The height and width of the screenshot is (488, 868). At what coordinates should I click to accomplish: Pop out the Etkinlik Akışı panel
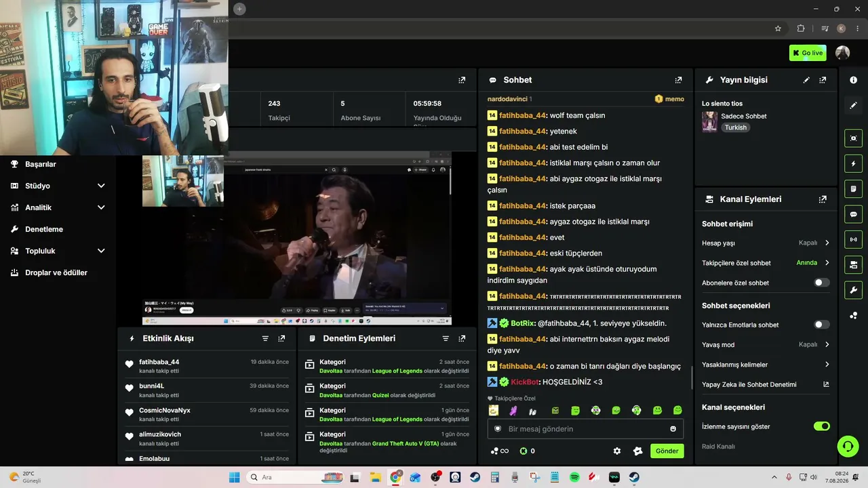coord(281,338)
